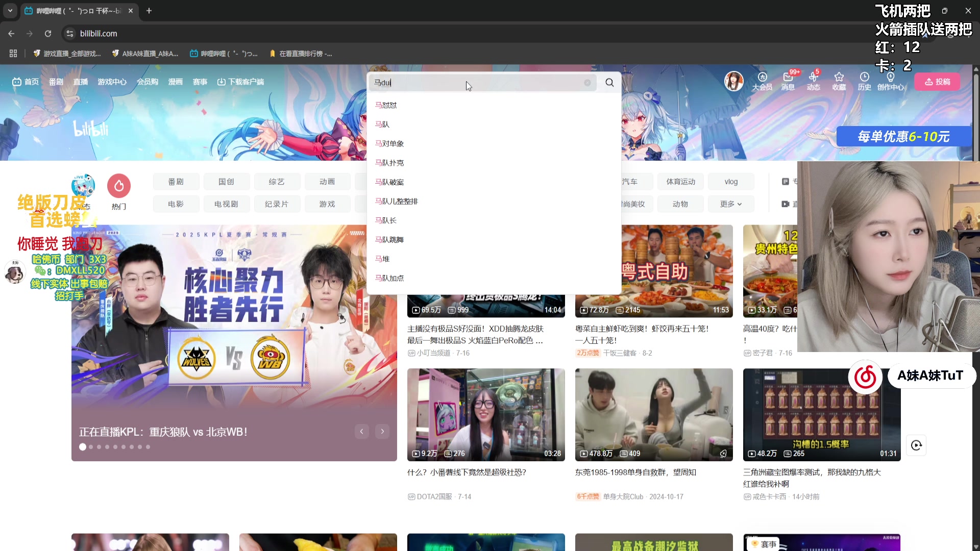The width and height of the screenshot is (980, 551).
Task: Clear the search box text
Action: click(x=587, y=83)
